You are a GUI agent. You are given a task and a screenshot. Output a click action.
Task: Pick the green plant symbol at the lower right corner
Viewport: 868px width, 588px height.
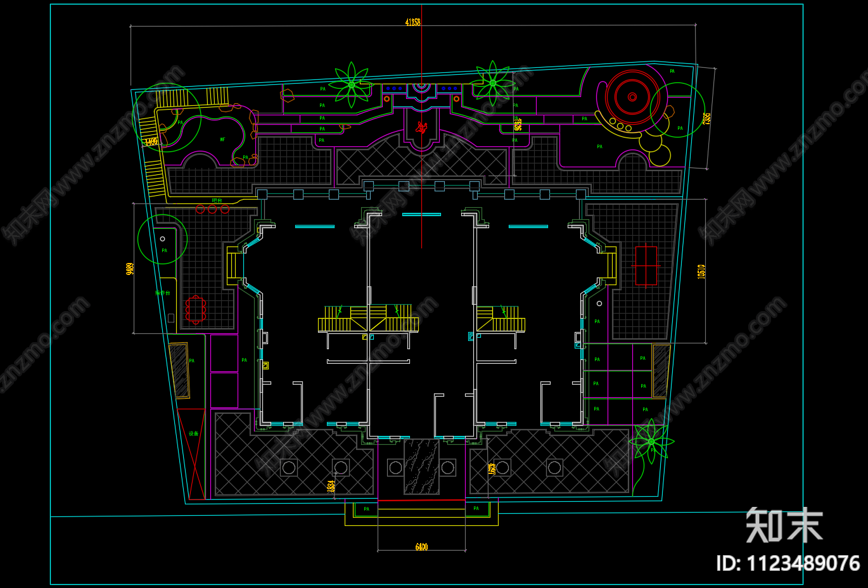coord(651,441)
